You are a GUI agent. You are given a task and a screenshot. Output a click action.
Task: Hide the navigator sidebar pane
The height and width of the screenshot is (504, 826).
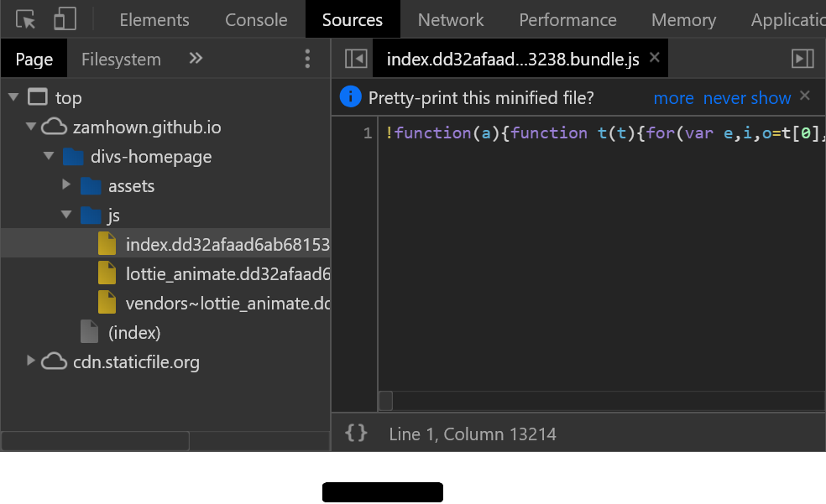(356, 59)
